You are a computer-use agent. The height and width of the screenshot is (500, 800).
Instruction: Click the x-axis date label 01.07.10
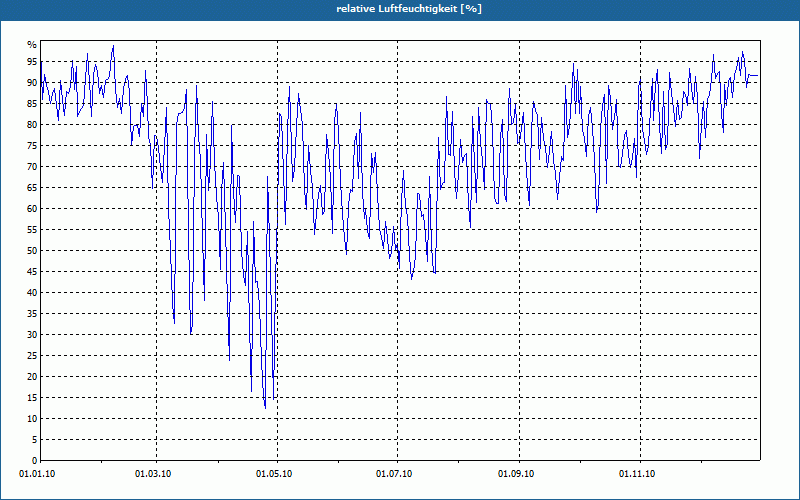(394, 474)
